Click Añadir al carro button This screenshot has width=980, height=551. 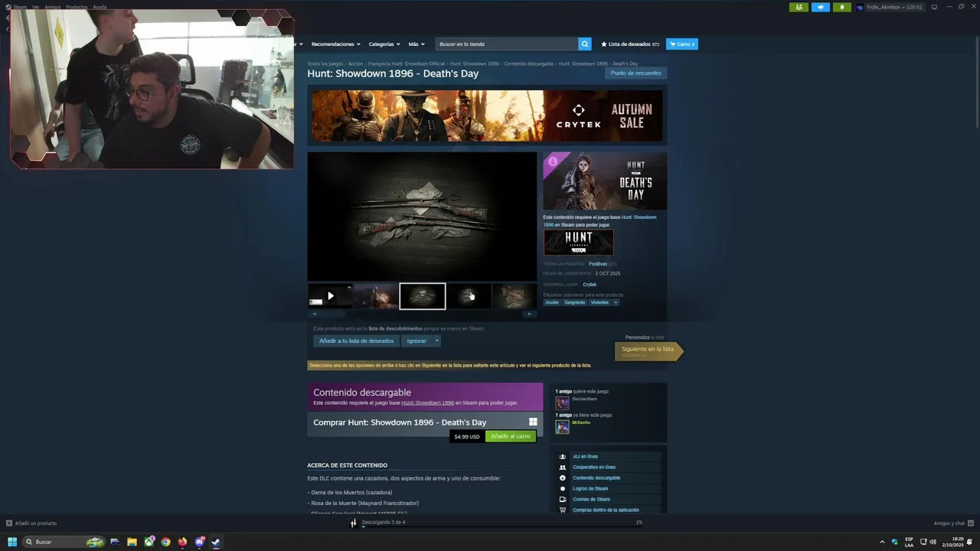[510, 436]
